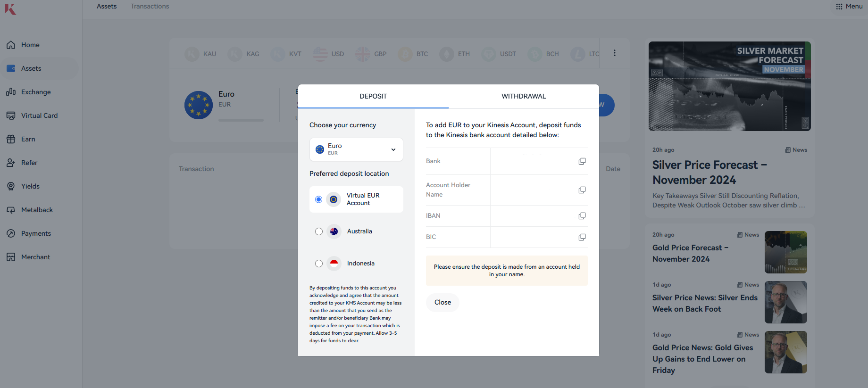Select the Deposit tab
The width and height of the screenshot is (868, 388).
373,96
